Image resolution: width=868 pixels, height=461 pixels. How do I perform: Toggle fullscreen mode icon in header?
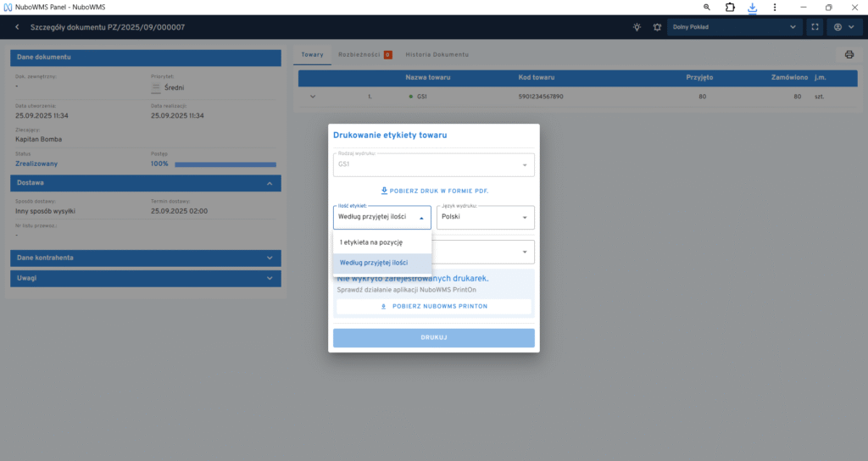tap(815, 27)
